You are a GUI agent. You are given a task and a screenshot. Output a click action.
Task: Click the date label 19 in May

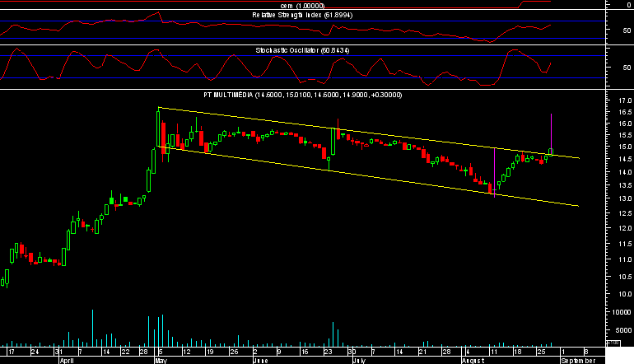[x=210, y=352]
